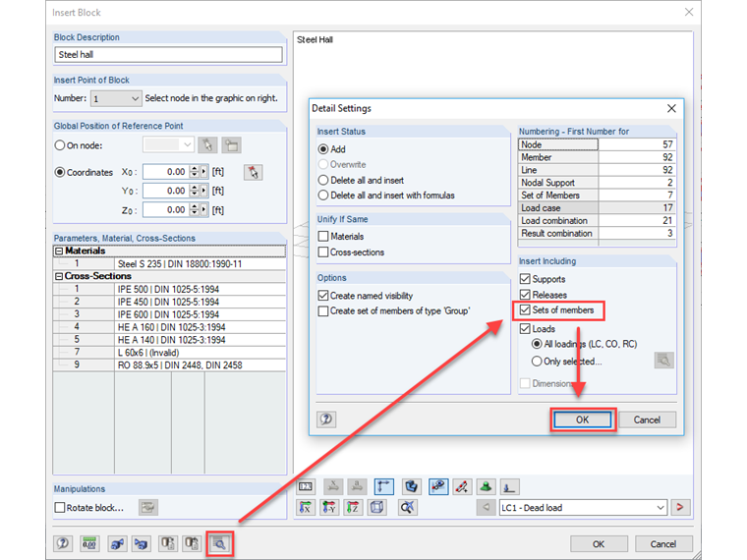The image size is (747, 560).
Task: Open Detail Settings magnifier icon
Action: point(219,543)
